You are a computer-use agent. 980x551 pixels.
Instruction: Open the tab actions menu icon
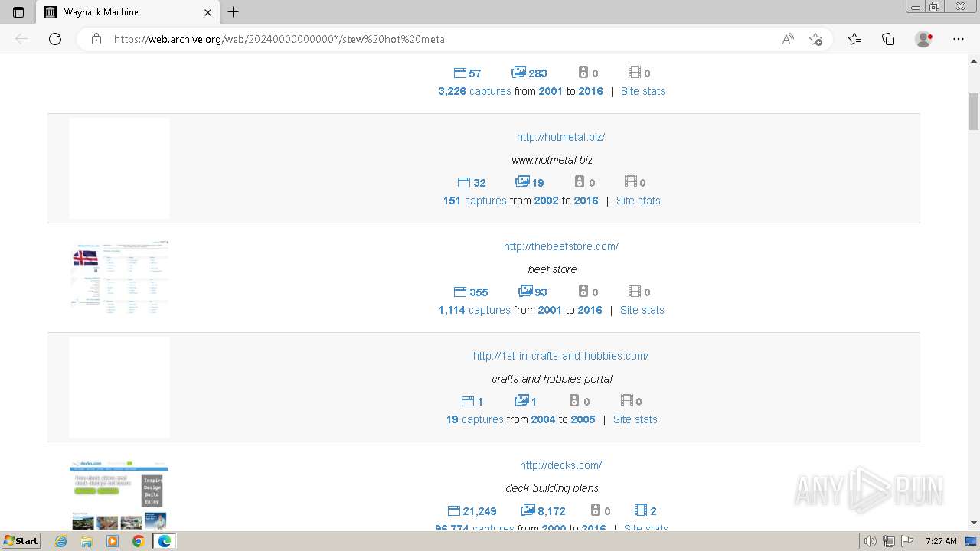click(x=18, y=12)
